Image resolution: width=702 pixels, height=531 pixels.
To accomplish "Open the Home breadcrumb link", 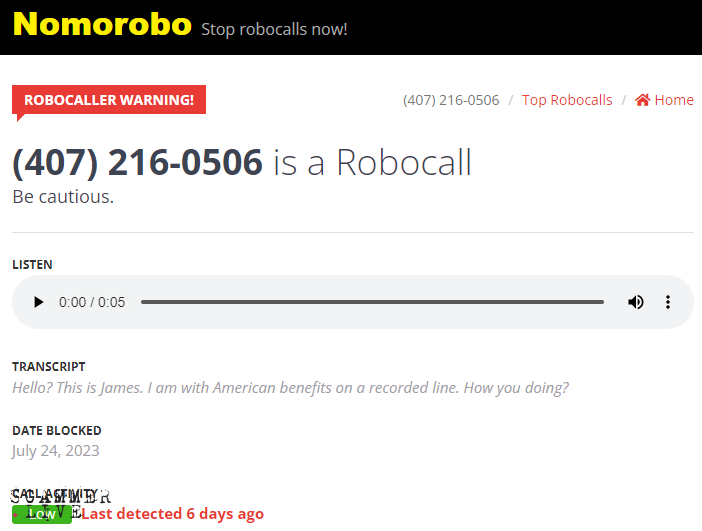I will click(664, 100).
